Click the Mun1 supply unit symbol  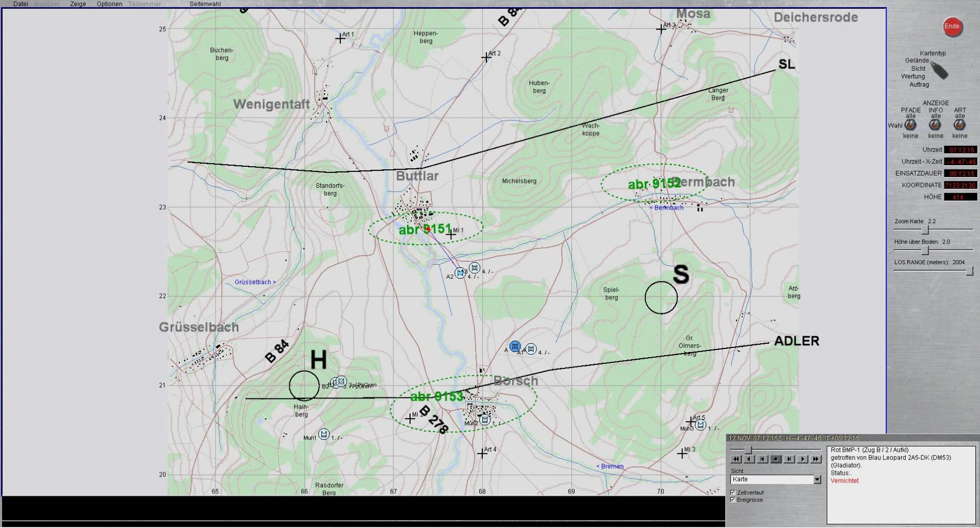[x=323, y=434]
